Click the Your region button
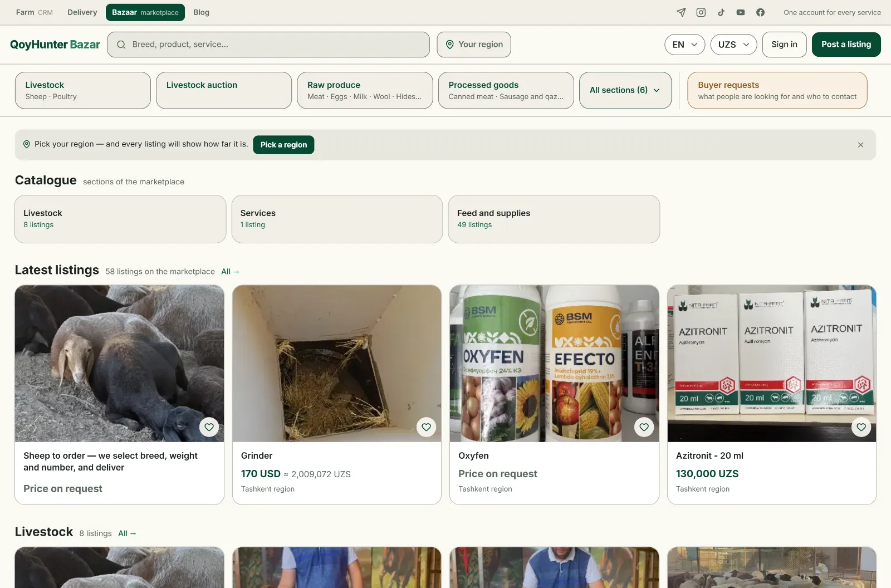 tap(474, 45)
